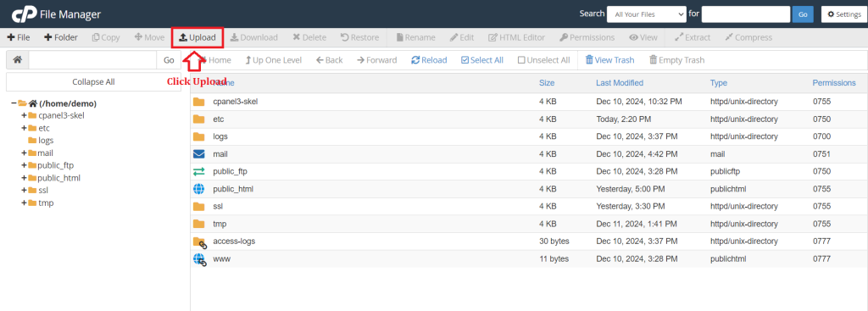Click the public_ftp transfer arrows icon
Image resolution: width=868 pixels, height=311 pixels.
pos(198,171)
